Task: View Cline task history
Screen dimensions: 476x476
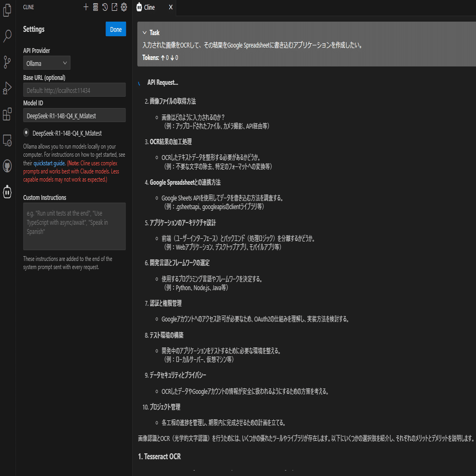Action: tap(105, 7)
